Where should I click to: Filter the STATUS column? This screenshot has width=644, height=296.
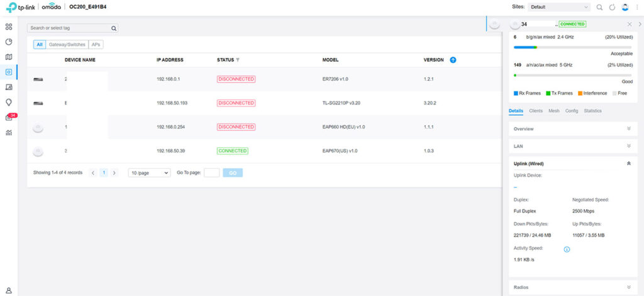pos(238,60)
